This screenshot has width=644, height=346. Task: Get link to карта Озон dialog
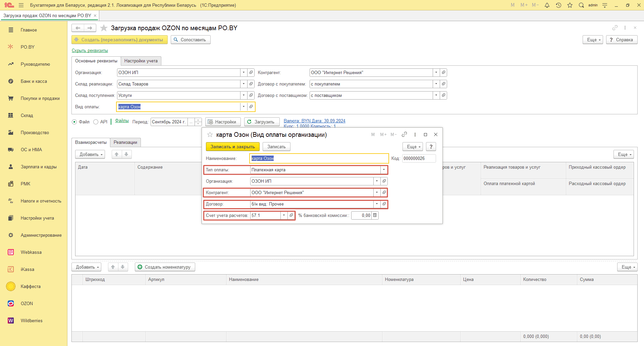point(404,134)
